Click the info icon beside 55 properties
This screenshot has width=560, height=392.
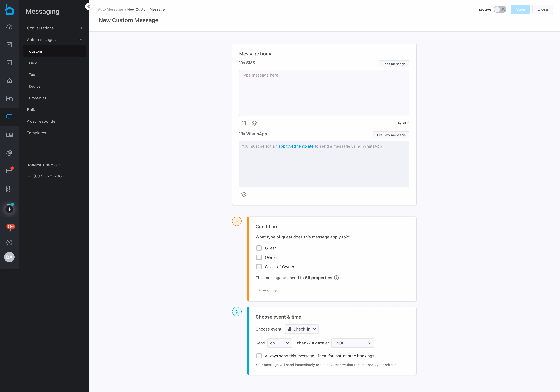(x=336, y=278)
